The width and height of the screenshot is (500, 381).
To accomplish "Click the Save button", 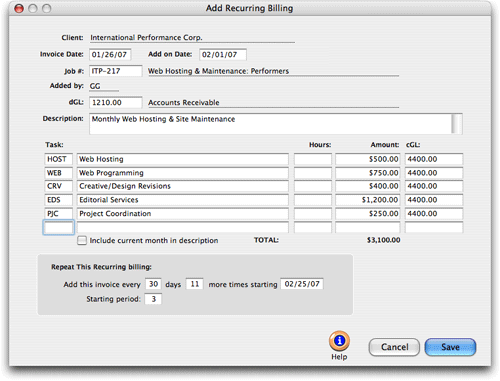I will [450, 347].
